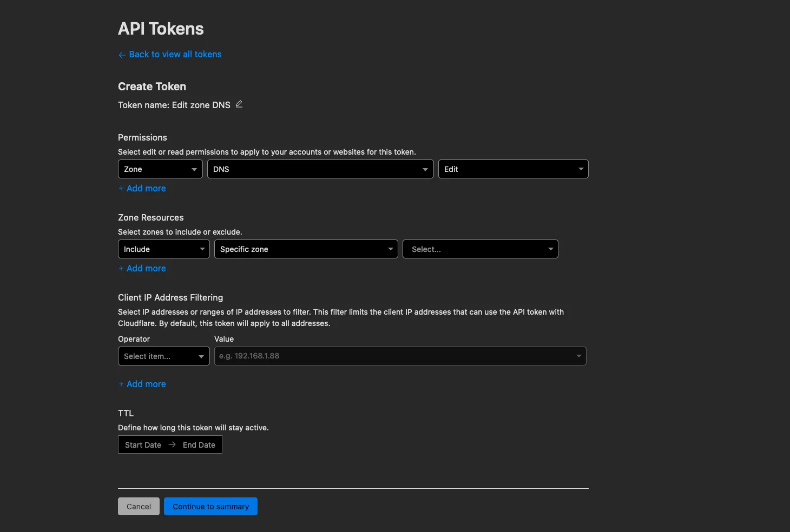790x532 pixels.
Task: Click the pencil icon to edit token name
Action: (239, 104)
